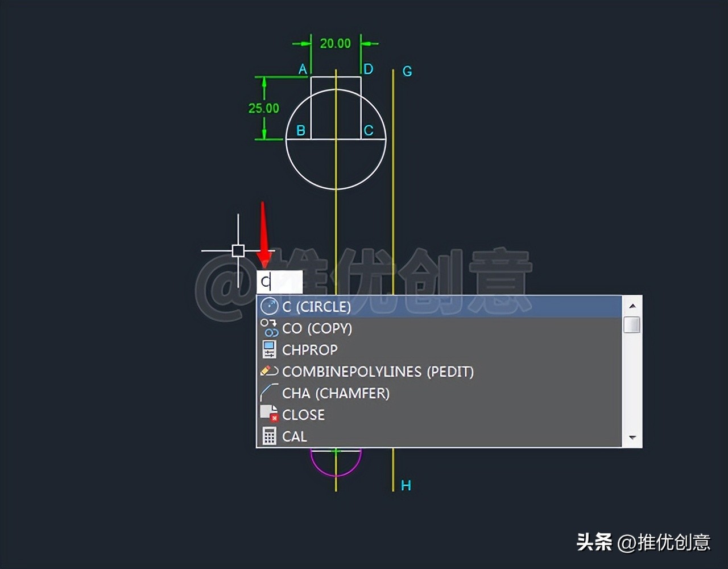Click the CHAMFER corner icon
Viewport: 728px width, 569px height.
coord(268,393)
